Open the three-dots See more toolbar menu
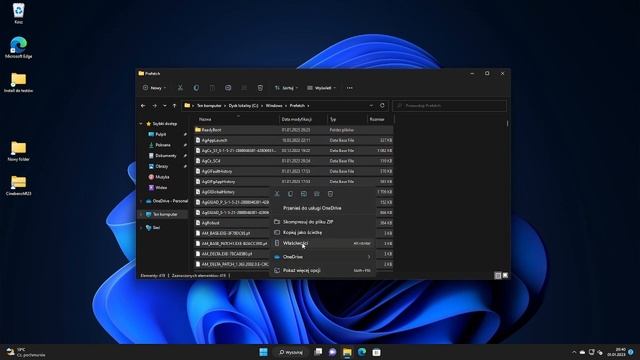 (349, 88)
